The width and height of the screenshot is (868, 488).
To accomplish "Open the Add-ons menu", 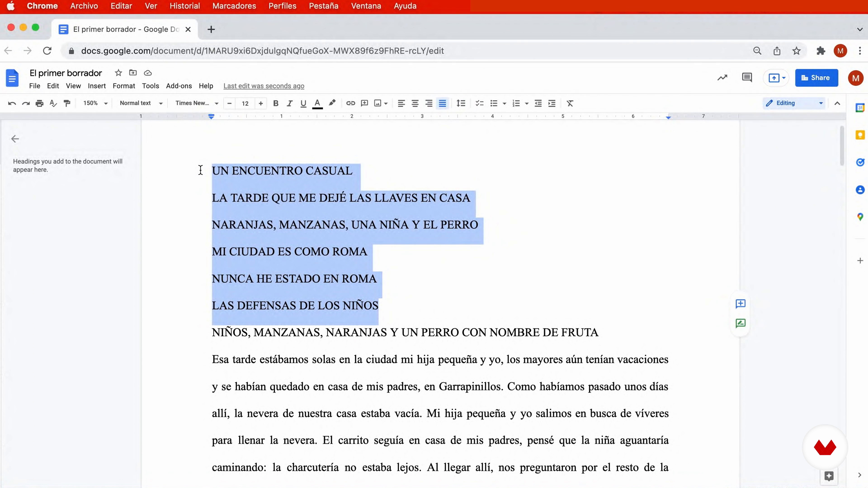I will point(179,86).
